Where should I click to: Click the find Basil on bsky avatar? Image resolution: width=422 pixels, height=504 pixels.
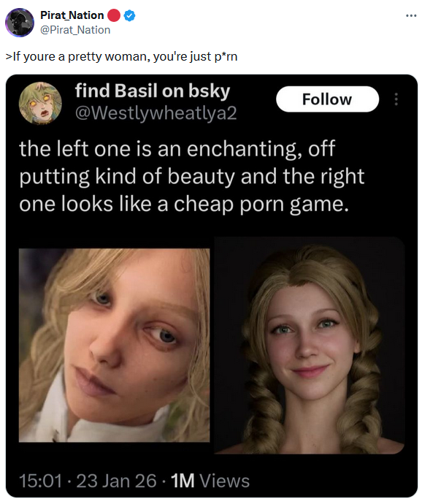40,103
